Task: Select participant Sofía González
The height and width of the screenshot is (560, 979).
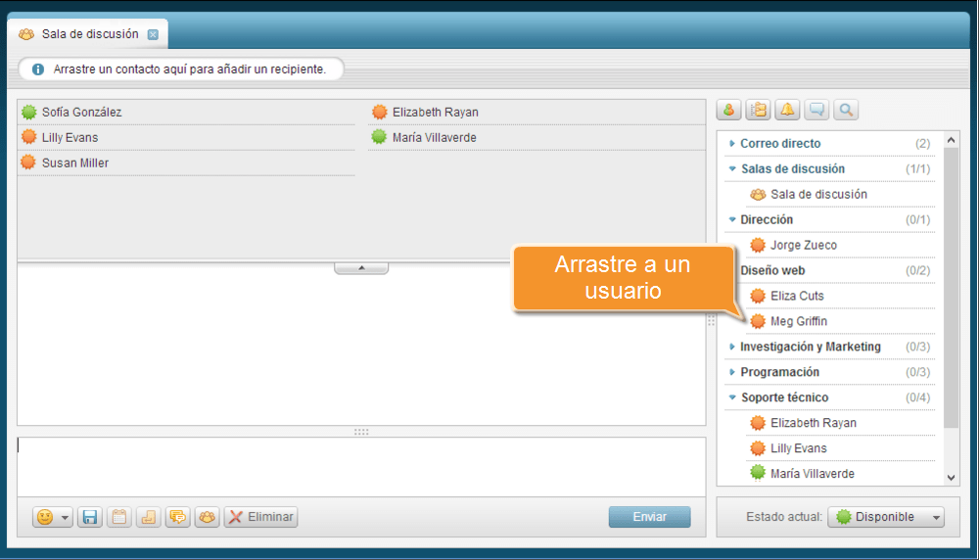Action: (x=81, y=112)
